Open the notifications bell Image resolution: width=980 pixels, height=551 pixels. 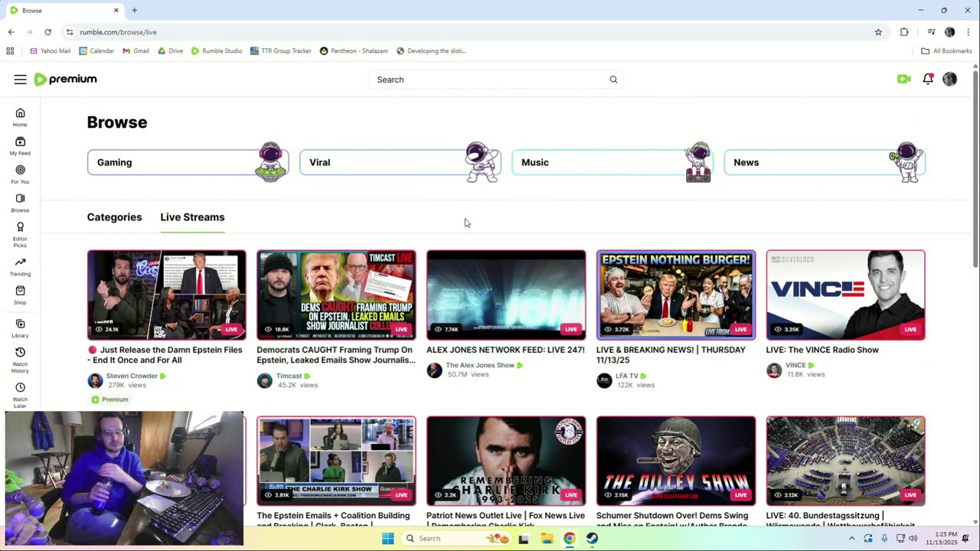pyautogui.click(x=928, y=79)
